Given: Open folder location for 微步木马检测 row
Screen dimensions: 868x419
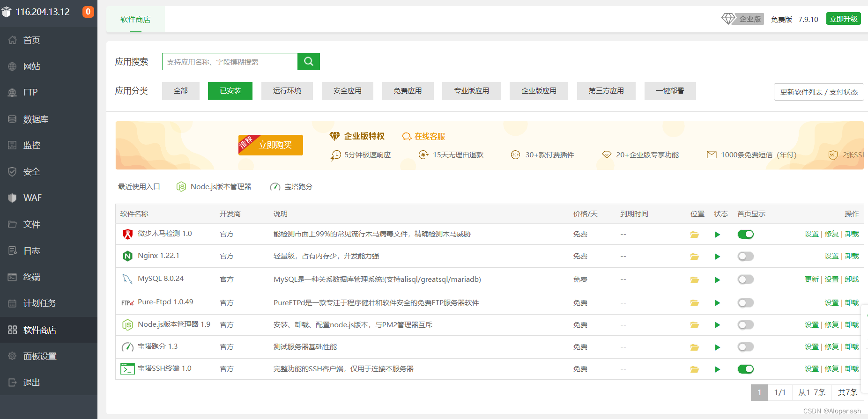Looking at the screenshot, I should 694,235.
